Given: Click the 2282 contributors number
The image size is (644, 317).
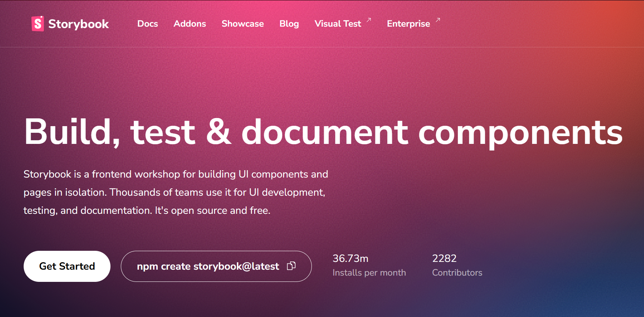Looking at the screenshot, I should click(444, 258).
